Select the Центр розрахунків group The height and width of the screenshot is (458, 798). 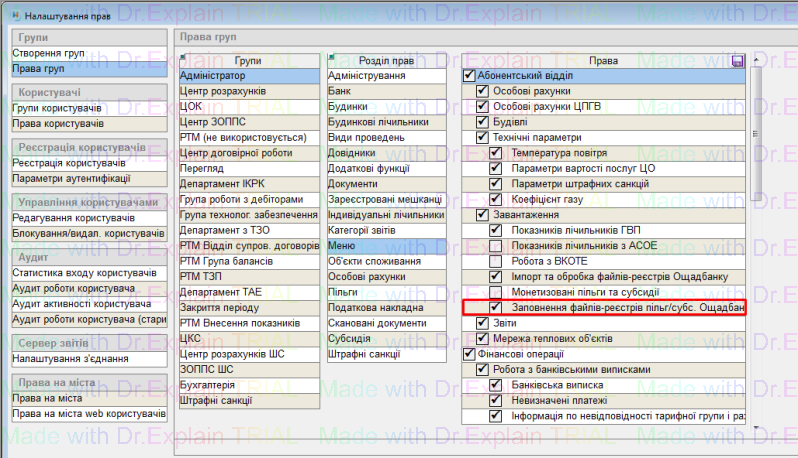(222, 91)
